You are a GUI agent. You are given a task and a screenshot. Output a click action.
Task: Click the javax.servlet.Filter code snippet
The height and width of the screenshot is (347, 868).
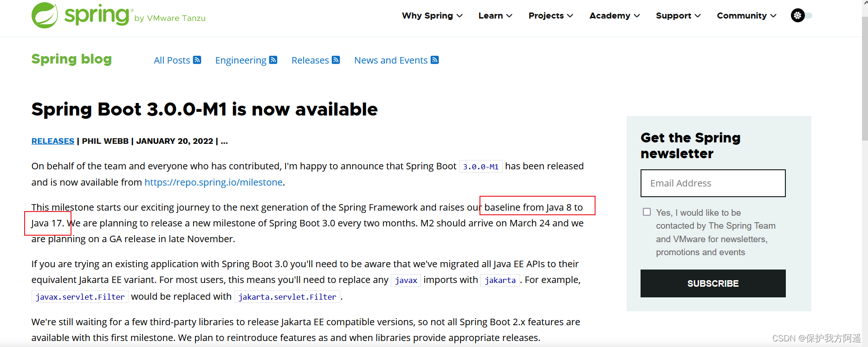[80, 297]
